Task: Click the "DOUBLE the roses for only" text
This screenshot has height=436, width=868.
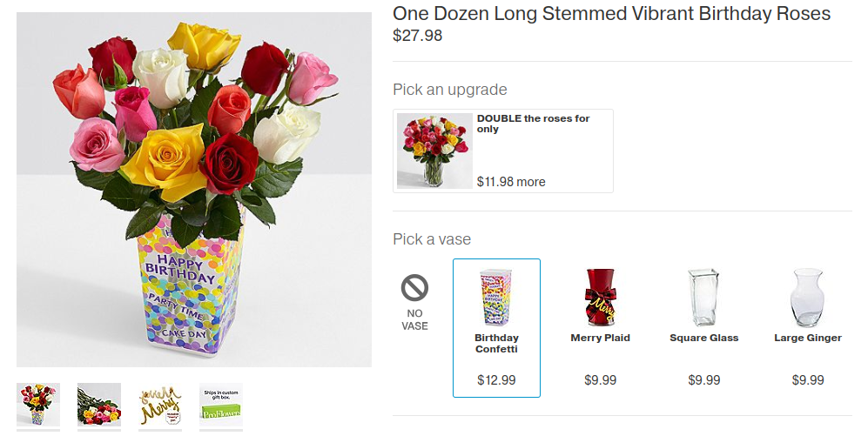Action: 533,124
